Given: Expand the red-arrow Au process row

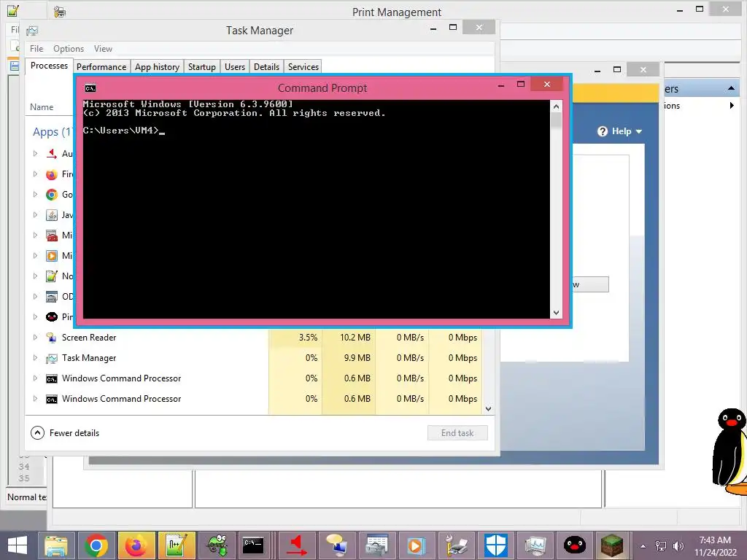Looking at the screenshot, I should coord(35,153).
